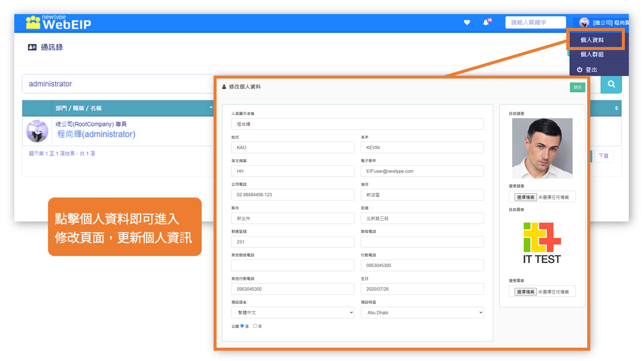Click the power icon beside 登出
The width and height of the screenshot is (644, 361).
coord(580,69)
